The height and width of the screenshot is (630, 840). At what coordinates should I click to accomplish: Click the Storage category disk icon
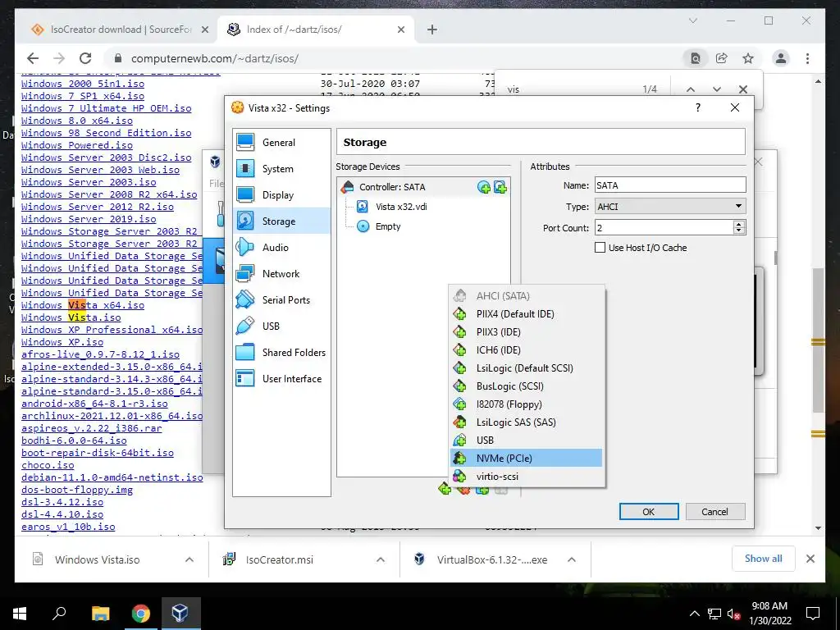245,221
